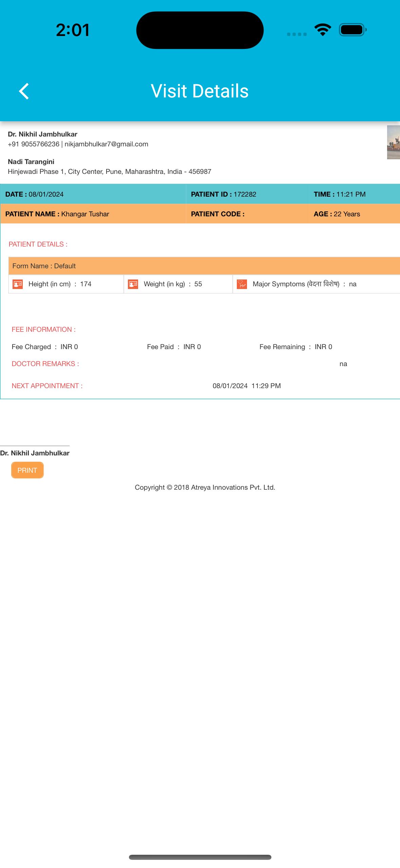400x868 pixels.
Task: Select the PATIENT NAME Khangar Tushar cell
Action: [x=93, y=214]
